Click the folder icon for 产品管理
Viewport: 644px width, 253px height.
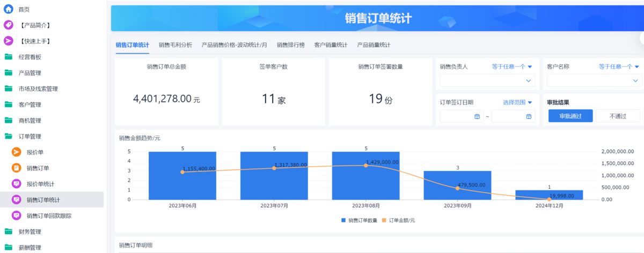(x=8, y=73)
